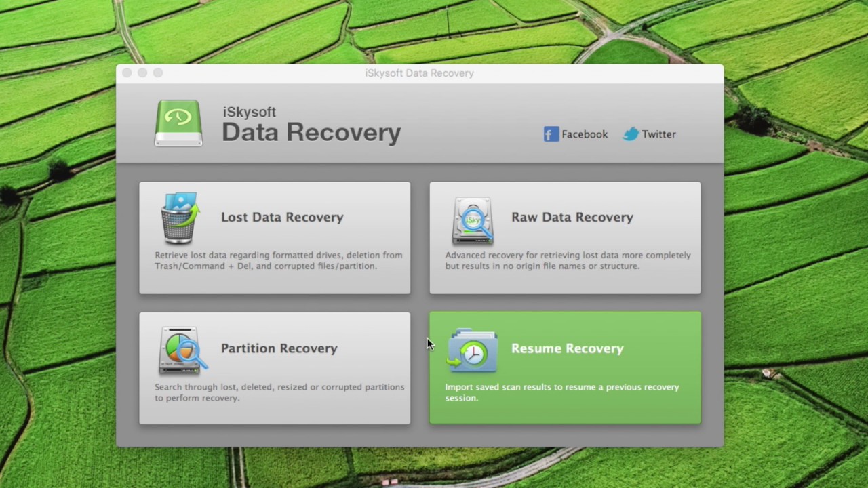The height and width of the screenshot is (488, 868).
Task: Zoom the window with the third title-bar button
Action: click(158, 73)
